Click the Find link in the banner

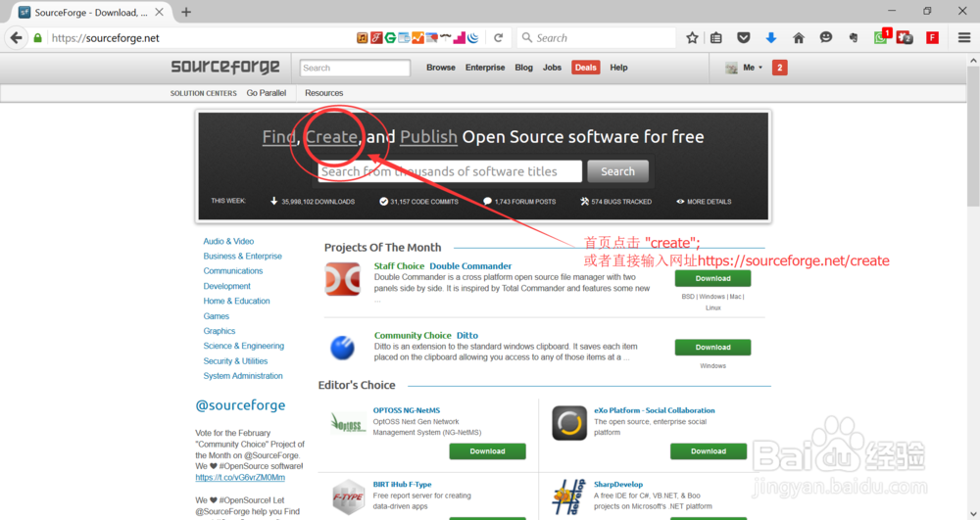tap(278, 137)
